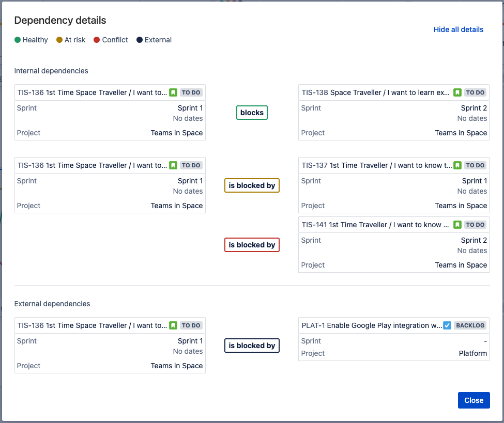Click the green Healthy status dot
This screenshot has height=423, width=504.
17,40
